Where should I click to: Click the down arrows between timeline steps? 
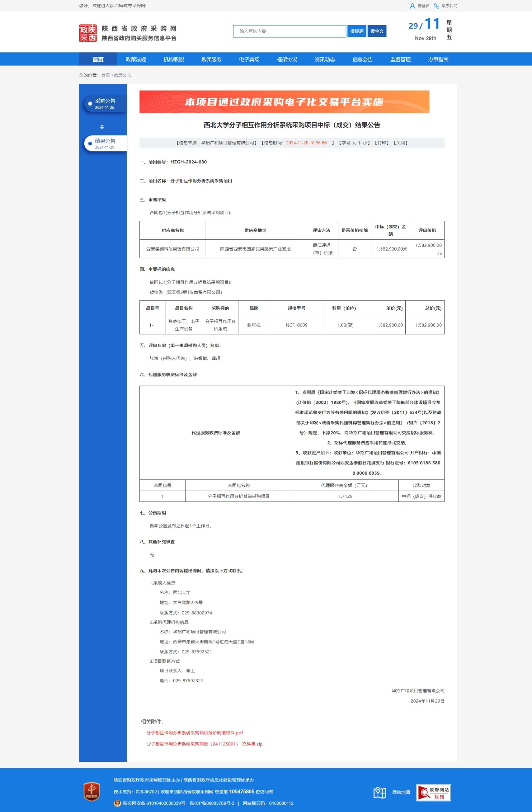click(102, 125)
